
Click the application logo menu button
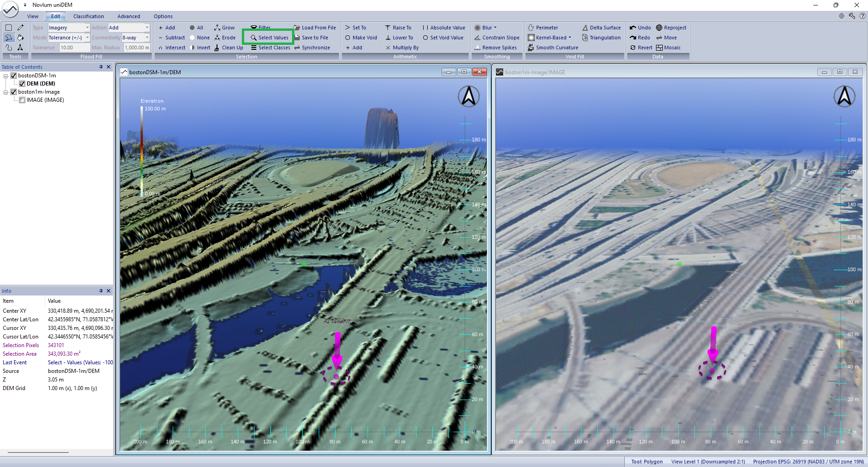10,9
